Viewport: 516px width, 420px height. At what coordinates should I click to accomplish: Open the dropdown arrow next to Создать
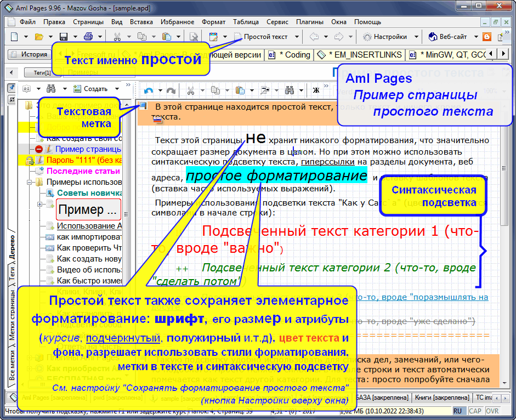[117, 89]
